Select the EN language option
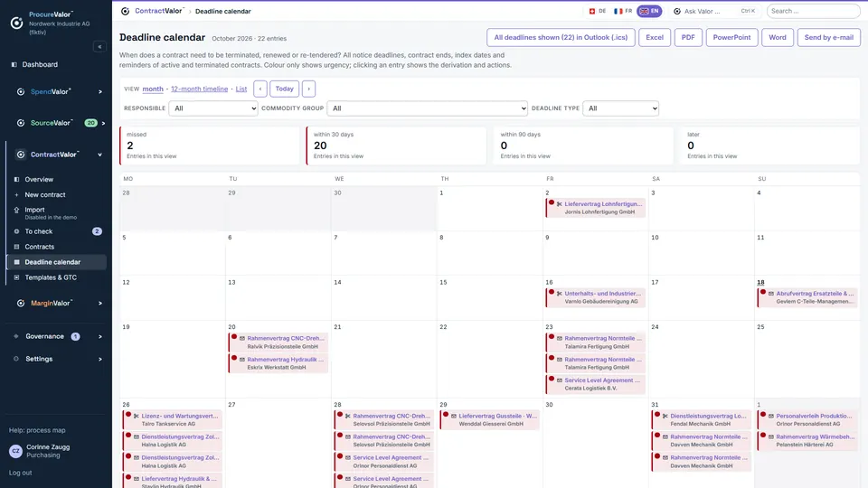Viewport: 868px width, 488px height. (649, 11)
